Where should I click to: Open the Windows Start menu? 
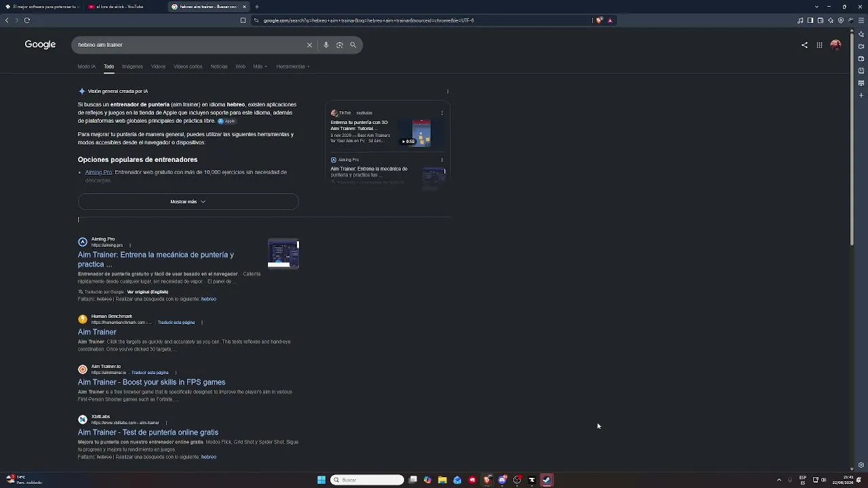(321, 480)
